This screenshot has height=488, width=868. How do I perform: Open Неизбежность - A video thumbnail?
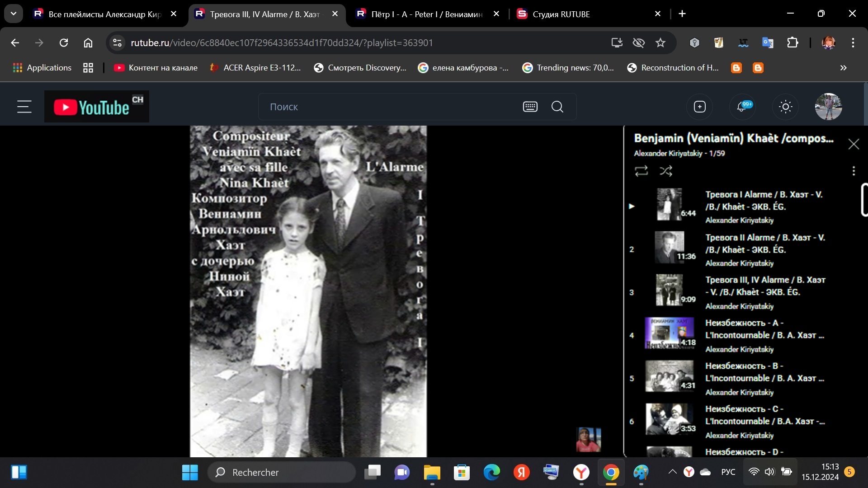tap(670, 333)
